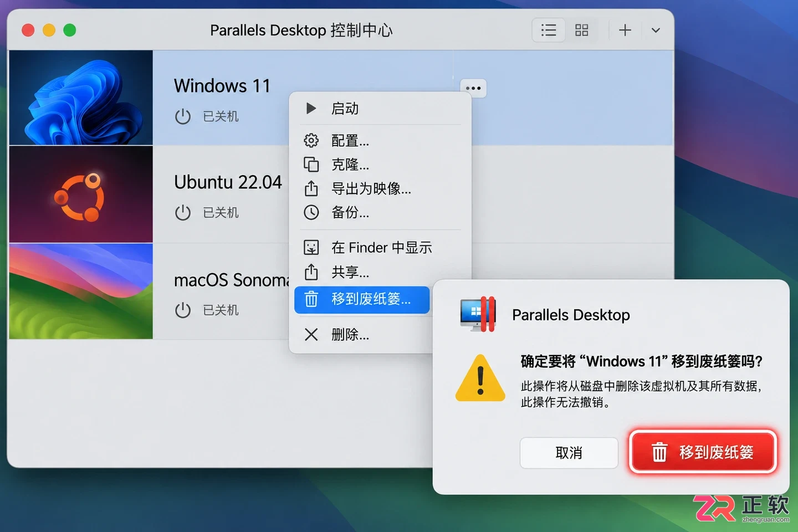Choose 删除... from the context menu

coord(363,335)
